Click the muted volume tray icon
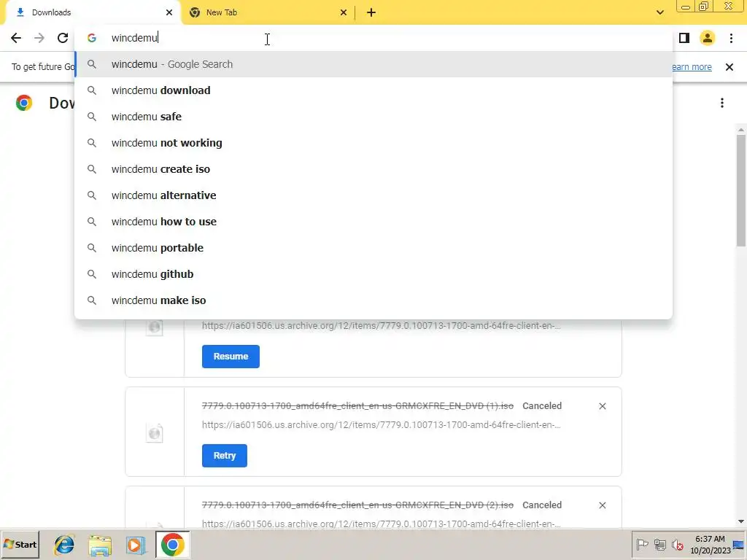This screenshot has width=747, height=560. pos(677,545)
